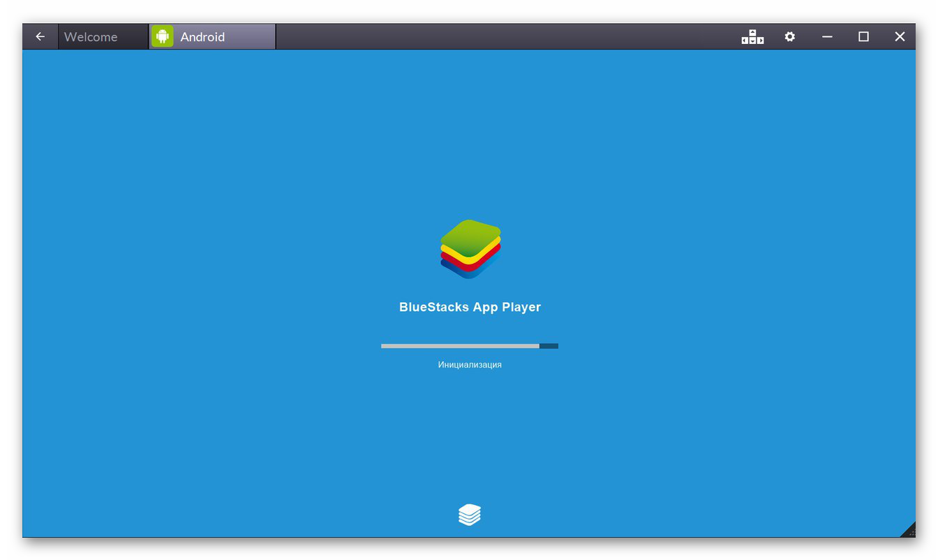
Task: Click the BlueStacks App Player title
Action: tap(470, 307)
